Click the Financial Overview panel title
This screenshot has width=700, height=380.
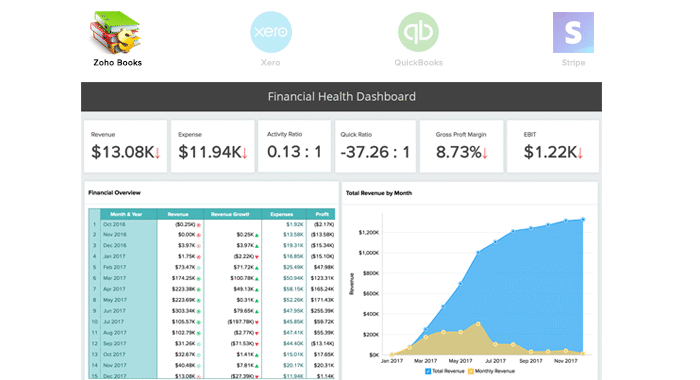point(114,193)
